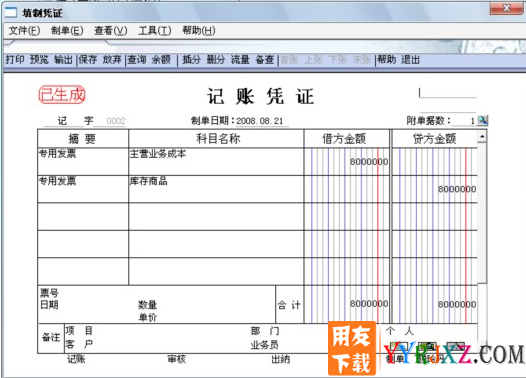Click the 已生成 red stamp
Viewport: 526px width, 378px height.
(x=62, y=95)
